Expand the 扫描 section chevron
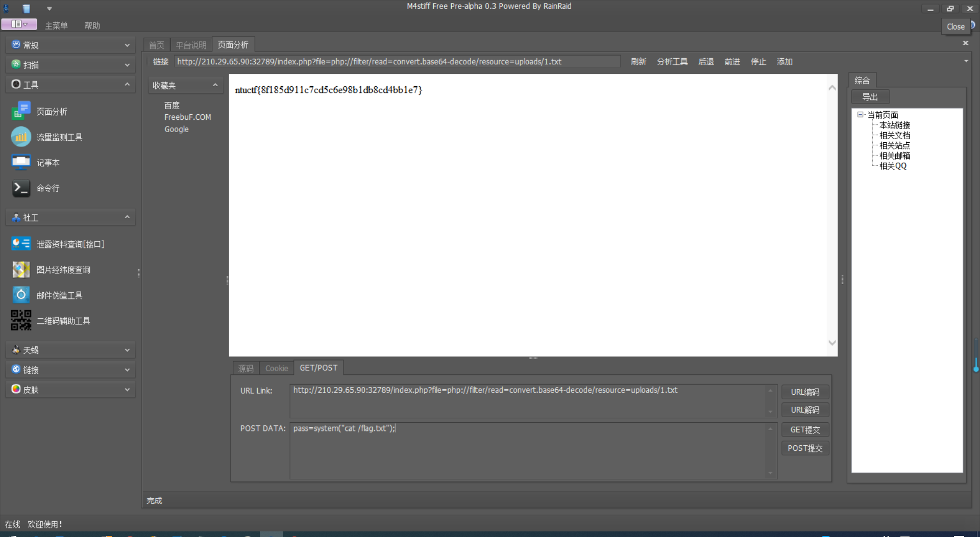The image size is (980, 537). pos(127,65)
